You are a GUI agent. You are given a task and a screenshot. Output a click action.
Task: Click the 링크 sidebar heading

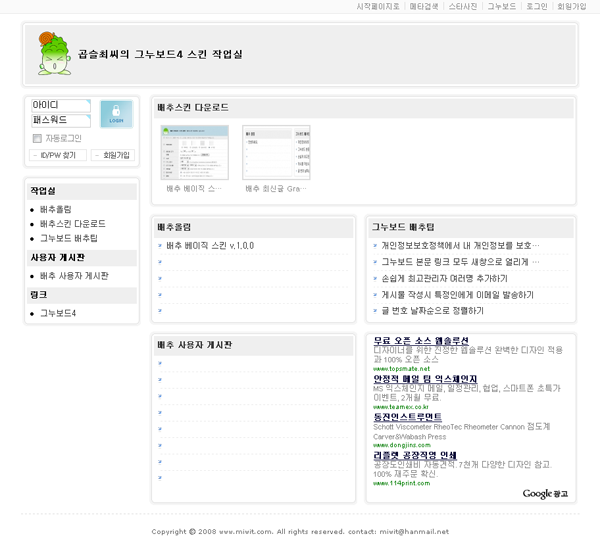tap(39, 295)
